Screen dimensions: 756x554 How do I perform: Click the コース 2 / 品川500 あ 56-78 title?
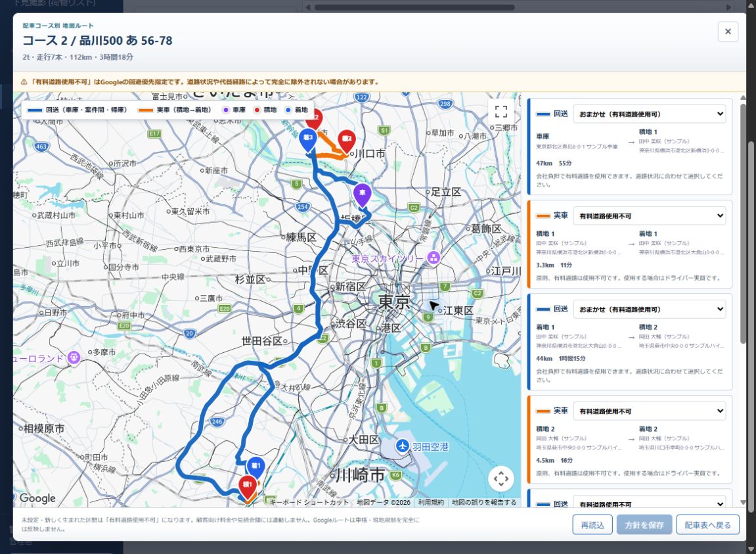coord(97,41)
